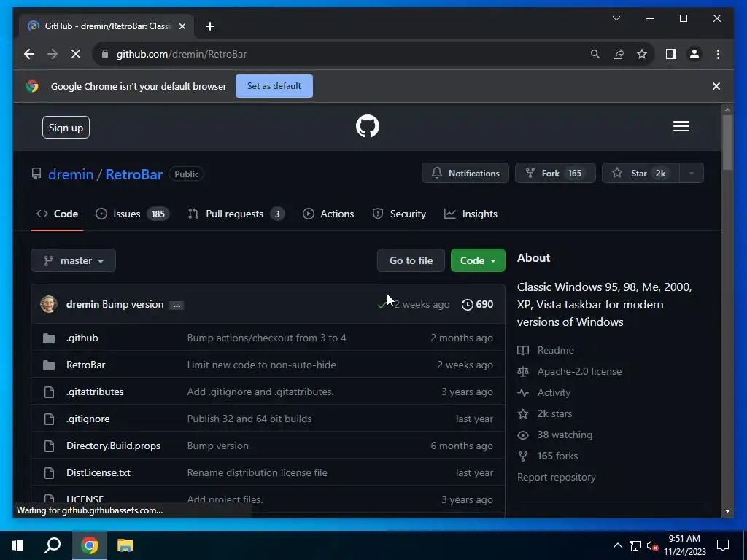Click the .gitattributes file icon
Screen dimensions: 747x560
pos(49,392)
